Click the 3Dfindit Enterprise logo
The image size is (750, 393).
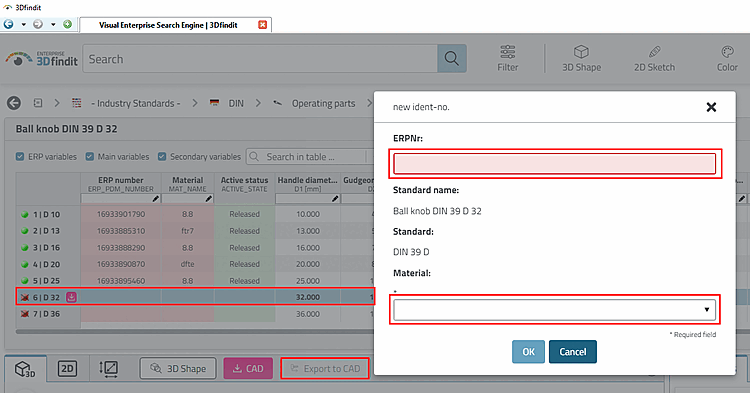tap(41, 59)
